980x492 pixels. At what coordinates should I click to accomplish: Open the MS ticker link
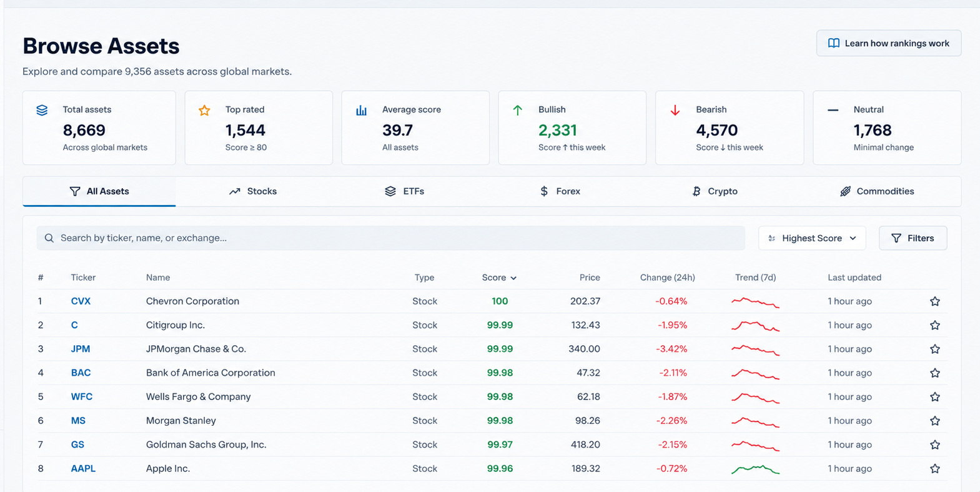tap(78, 421)
